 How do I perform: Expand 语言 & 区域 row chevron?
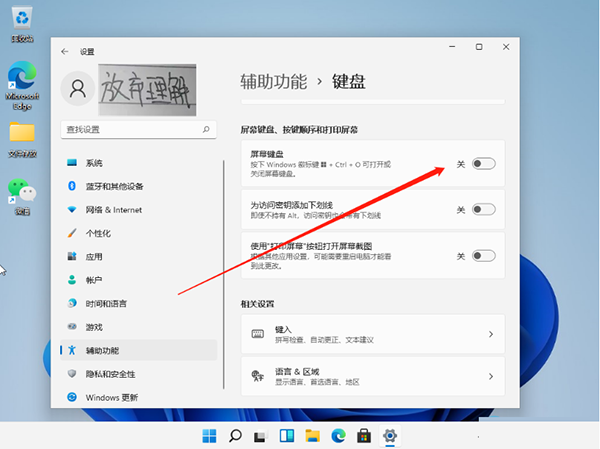[490, 376]
